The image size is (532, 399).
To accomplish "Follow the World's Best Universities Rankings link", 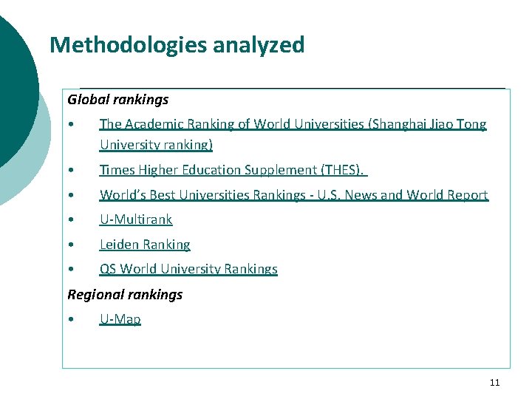I will click(x=294, y=195).
